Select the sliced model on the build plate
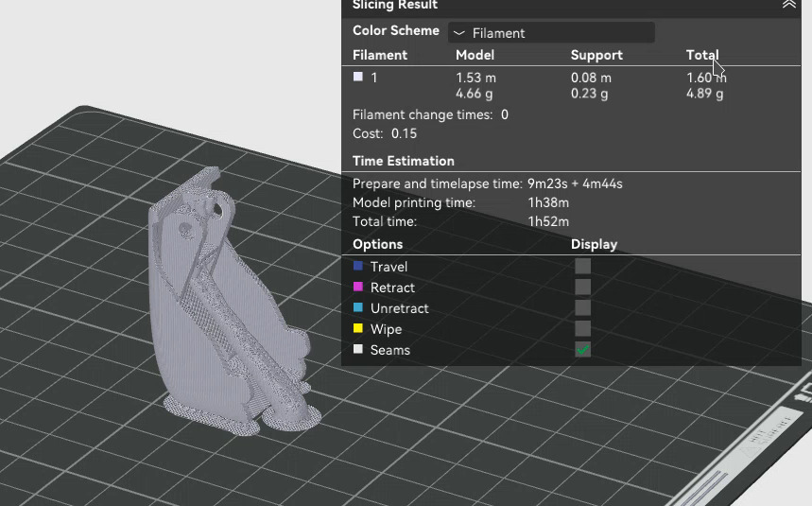 point(217,312)
